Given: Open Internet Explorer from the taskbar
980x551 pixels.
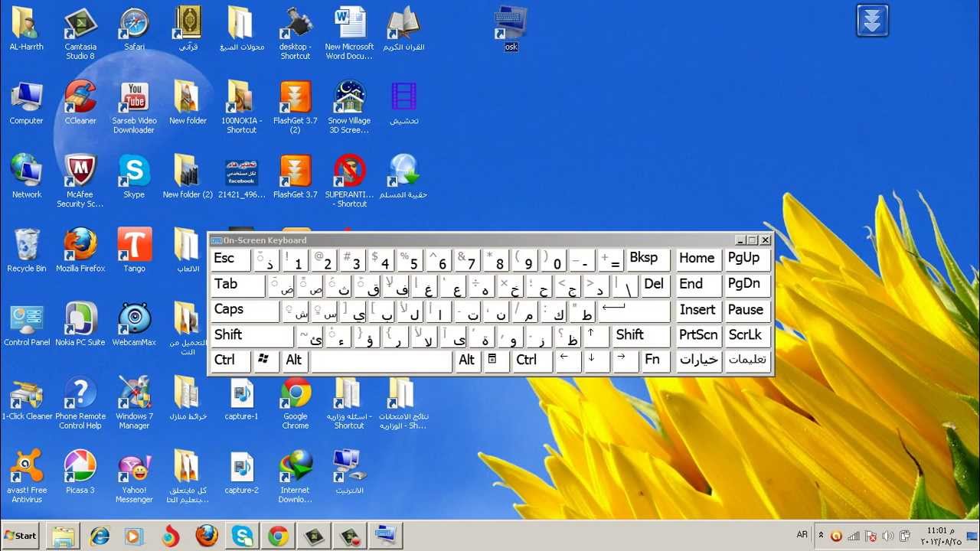Looking at the screenshot, I should (x=99, y=536).
